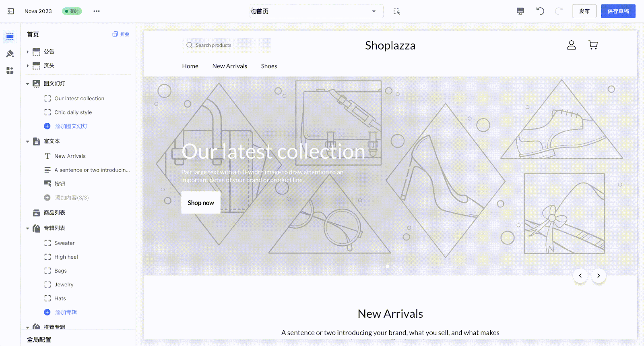Expand the 公告 section
Screen dimensions: 644x346
(x=27, y=52)
